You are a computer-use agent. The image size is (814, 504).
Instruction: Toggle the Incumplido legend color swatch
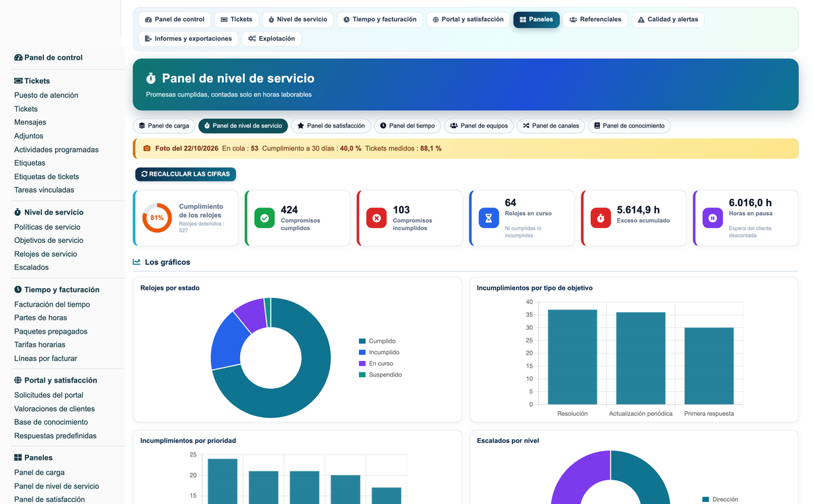(362, 353)
